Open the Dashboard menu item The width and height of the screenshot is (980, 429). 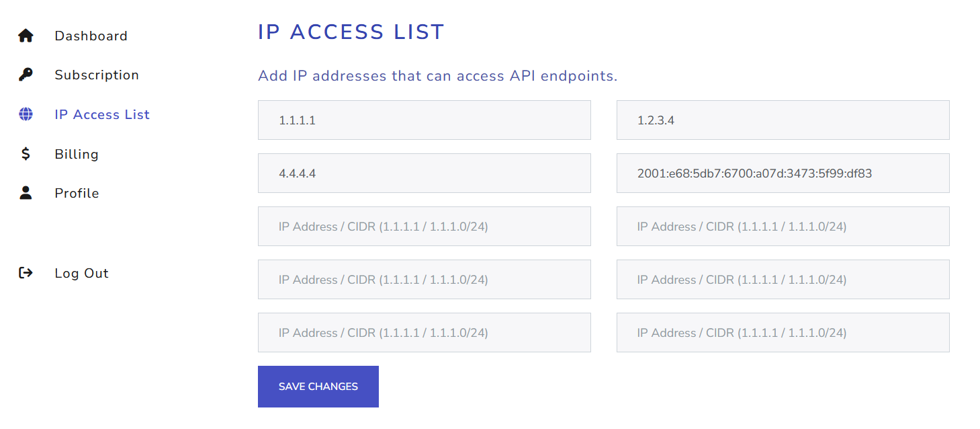(91, 36)
